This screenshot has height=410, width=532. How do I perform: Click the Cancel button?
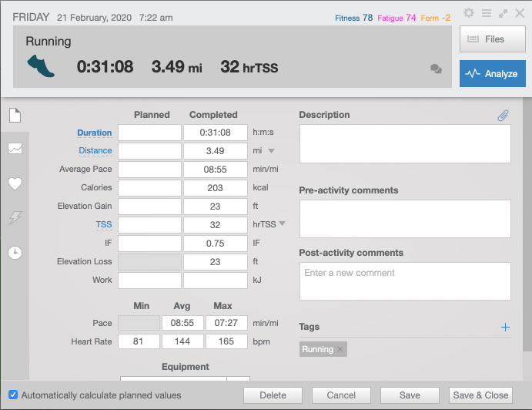click(341, 395)
